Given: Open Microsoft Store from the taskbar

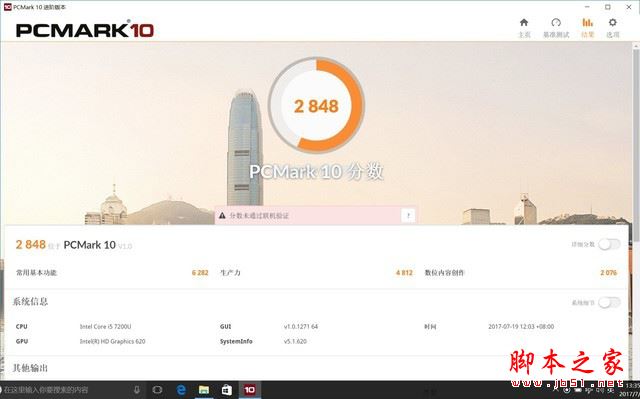Looking at the screenshot, I should (227, 390).
